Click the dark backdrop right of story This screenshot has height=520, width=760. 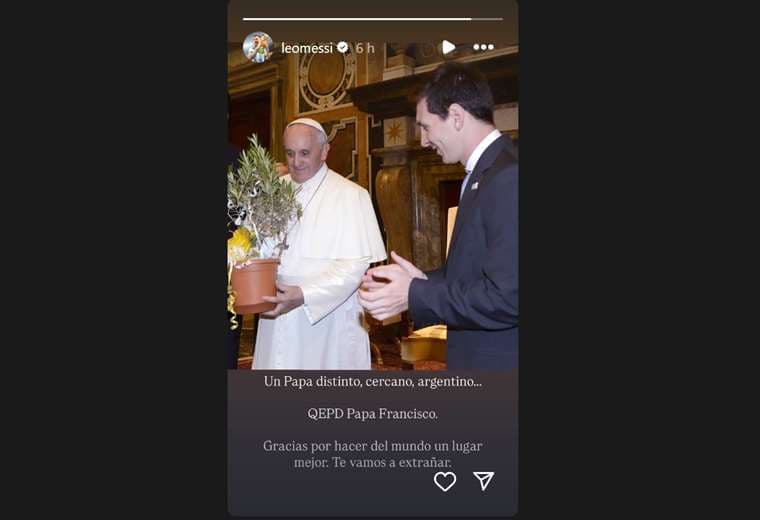click(639, 260)
